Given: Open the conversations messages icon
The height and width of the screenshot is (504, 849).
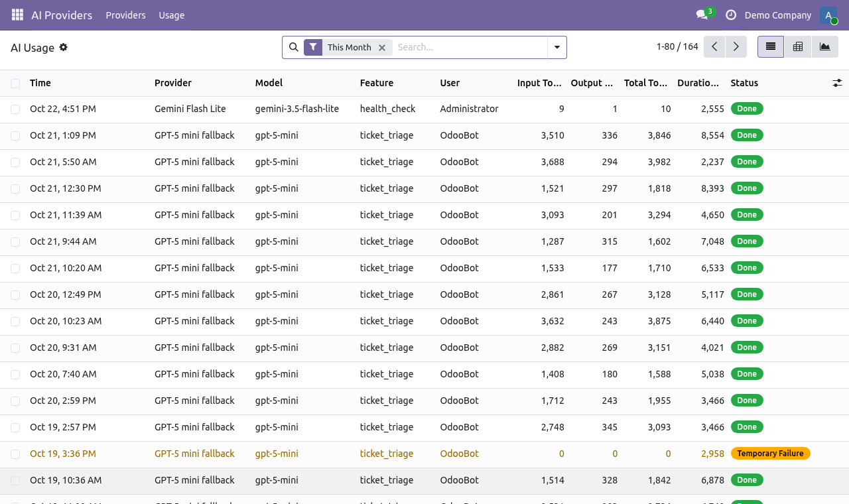Looking at the screenshot, I should (702, 15).
